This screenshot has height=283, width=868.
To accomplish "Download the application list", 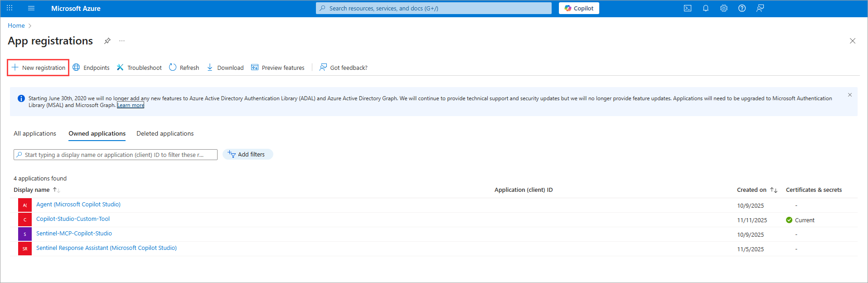I will pos(225,68).
